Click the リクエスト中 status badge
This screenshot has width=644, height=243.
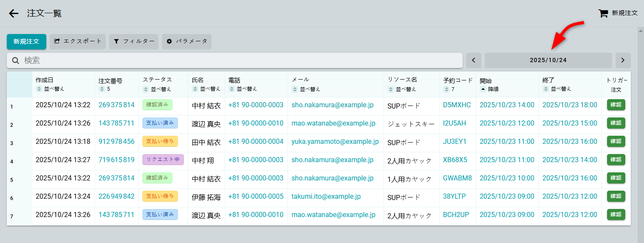(x=163, y=160)
